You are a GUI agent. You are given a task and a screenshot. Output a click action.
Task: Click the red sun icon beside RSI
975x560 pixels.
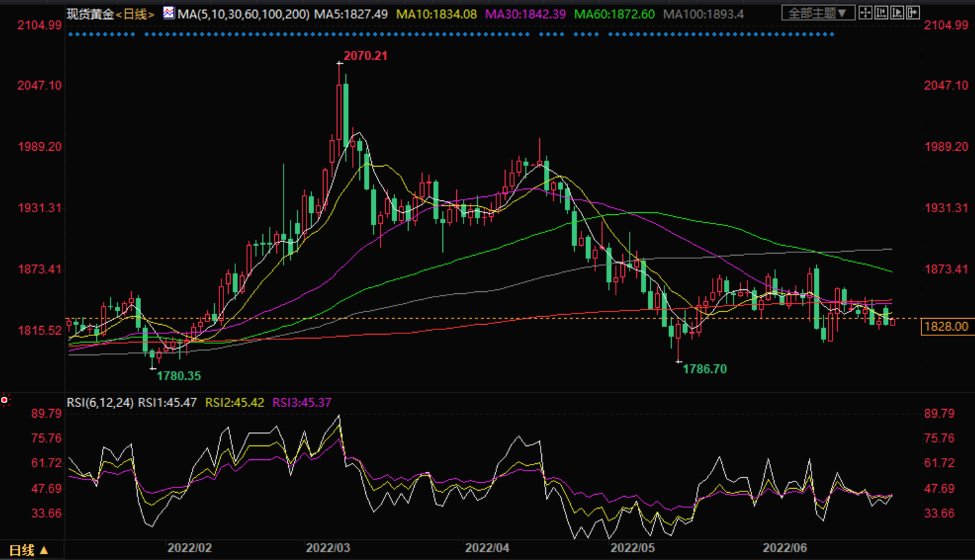tap(5, 400)
